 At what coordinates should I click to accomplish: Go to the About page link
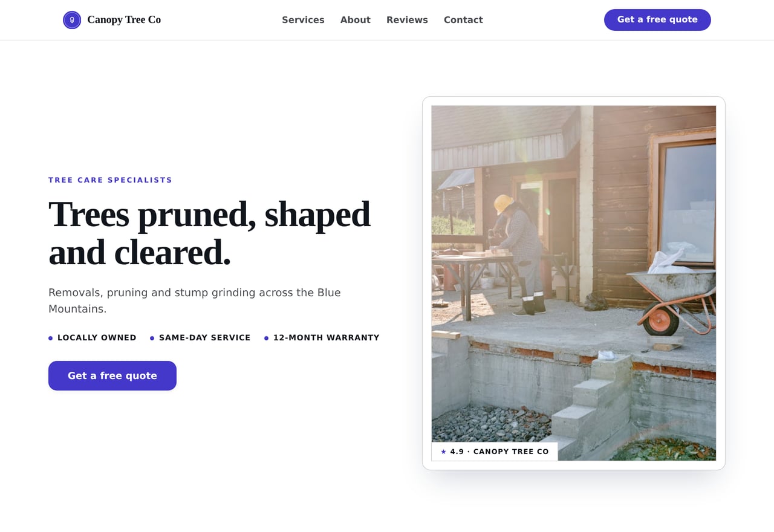pos(356,20)
